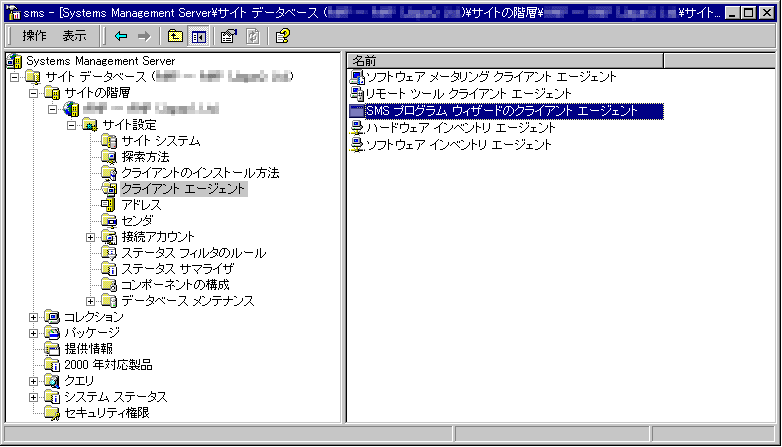Expand the 接続アカウント node
Viewport: 782px width, 447px height.
click(90, 237)
